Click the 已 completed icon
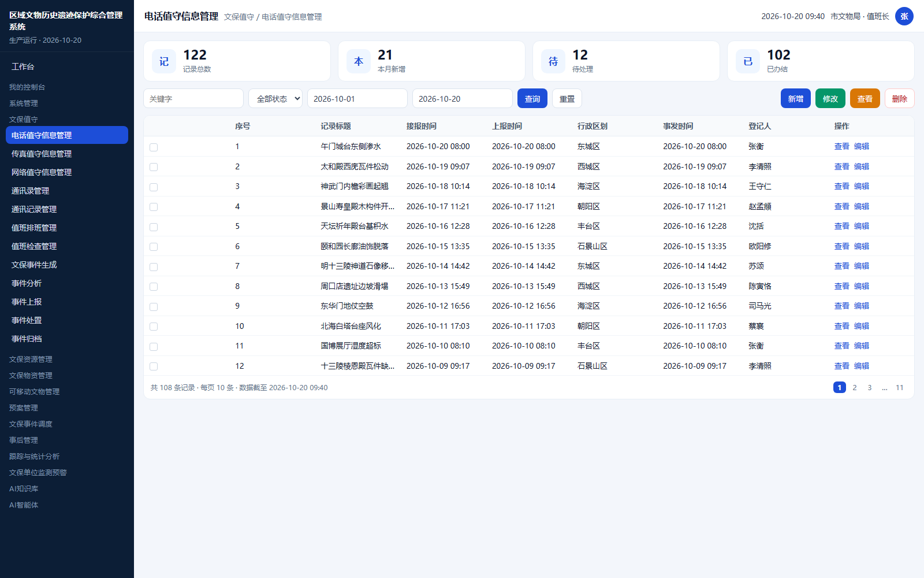The width and height of the screenshot is (924, 578). click(x=748, y=61)
